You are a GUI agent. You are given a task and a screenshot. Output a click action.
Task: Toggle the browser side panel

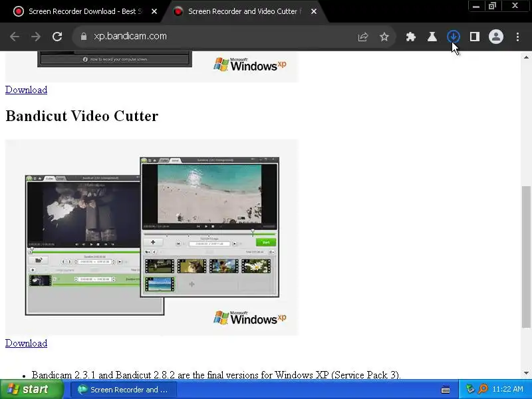475,37
